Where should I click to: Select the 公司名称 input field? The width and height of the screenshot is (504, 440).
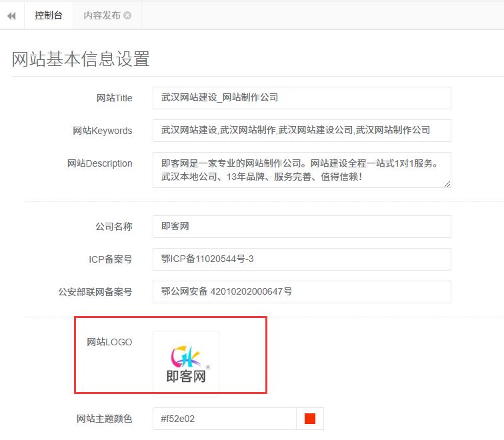pyautogui.click(x=301, y=227)
